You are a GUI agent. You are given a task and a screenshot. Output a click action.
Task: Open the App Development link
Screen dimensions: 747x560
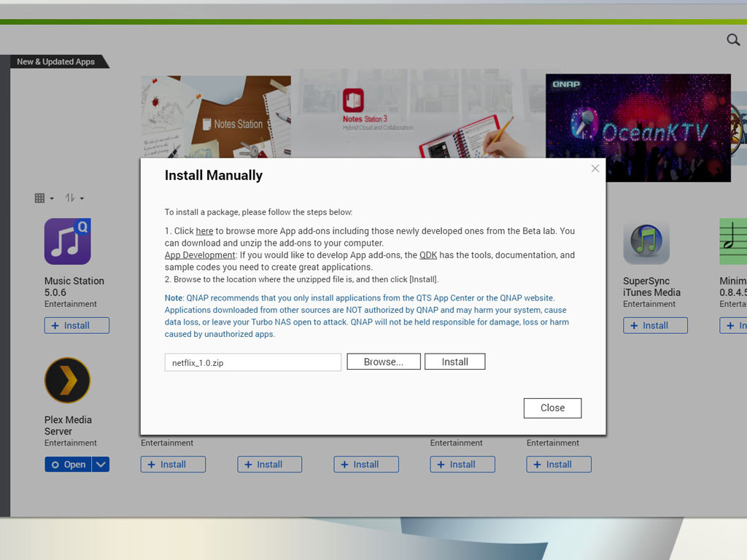200,255
